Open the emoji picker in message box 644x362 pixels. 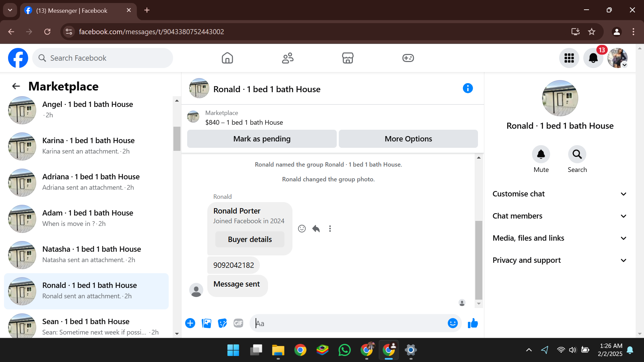452,323
